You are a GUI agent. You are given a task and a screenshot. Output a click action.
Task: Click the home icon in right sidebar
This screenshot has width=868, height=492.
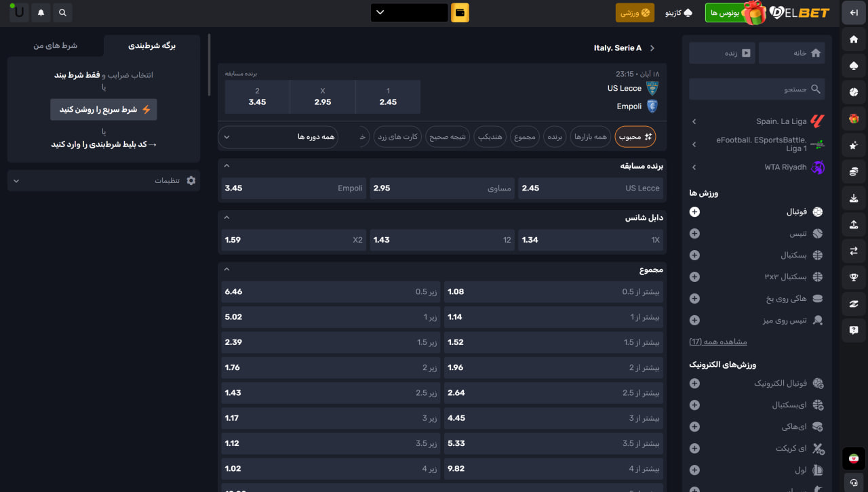click(854, 39)
